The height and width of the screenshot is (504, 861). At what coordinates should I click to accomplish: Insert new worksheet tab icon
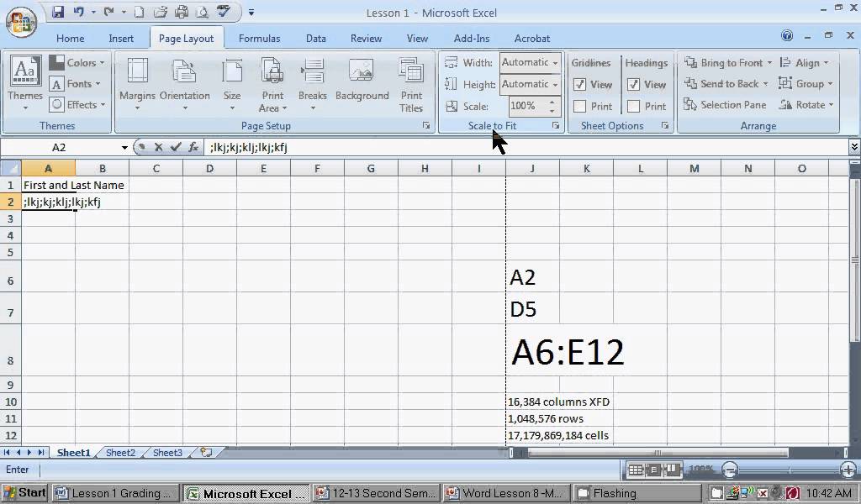207,453
